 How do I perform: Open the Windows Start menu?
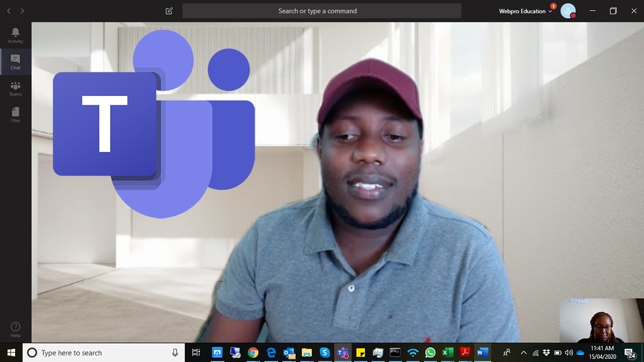coord(11,352)
